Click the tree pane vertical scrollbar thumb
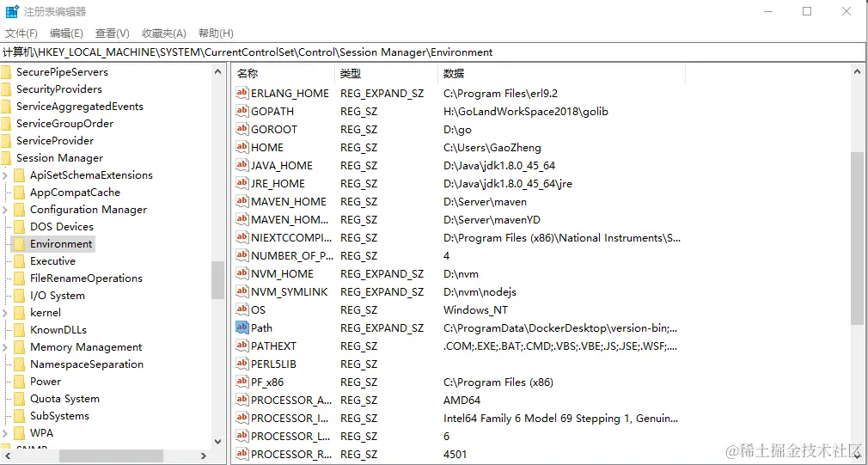The width and height of the screenshot is (868, 465). [218, 279]
